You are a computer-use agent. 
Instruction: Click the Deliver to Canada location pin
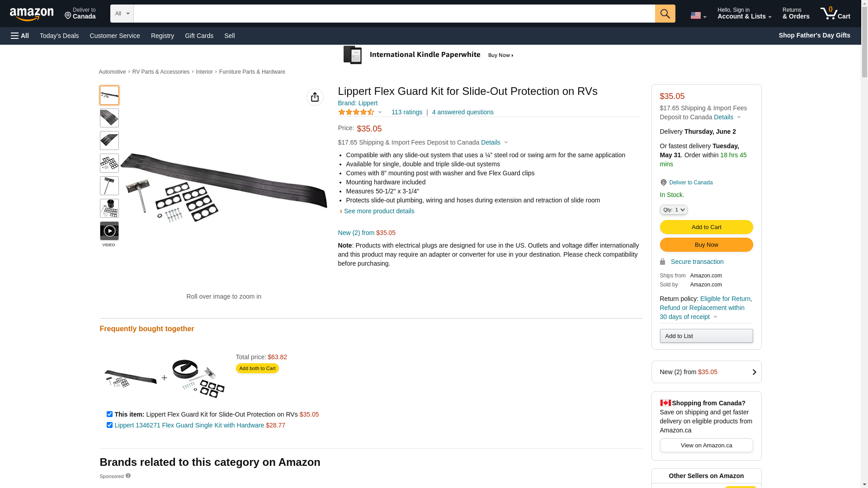663,183
